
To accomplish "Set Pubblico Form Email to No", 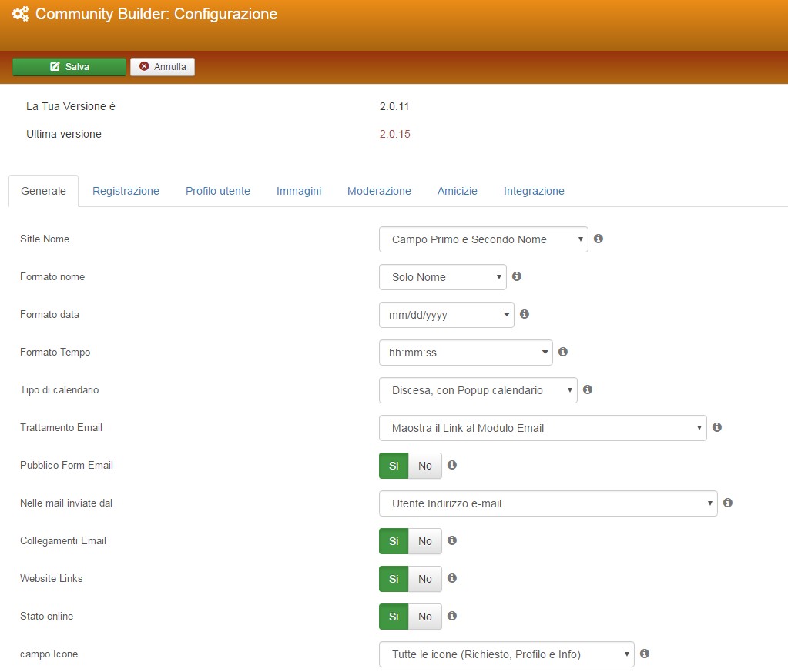I will (x=425, y=466).
